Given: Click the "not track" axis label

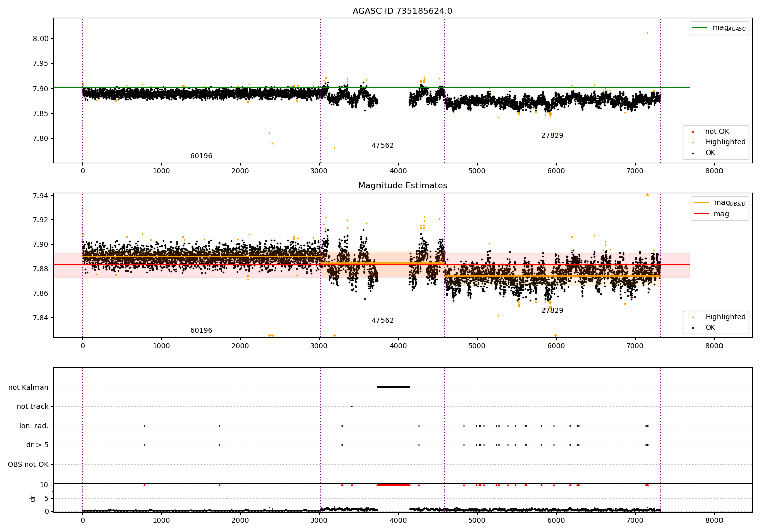Looking at the screenshot, I should tap(32, 407).
